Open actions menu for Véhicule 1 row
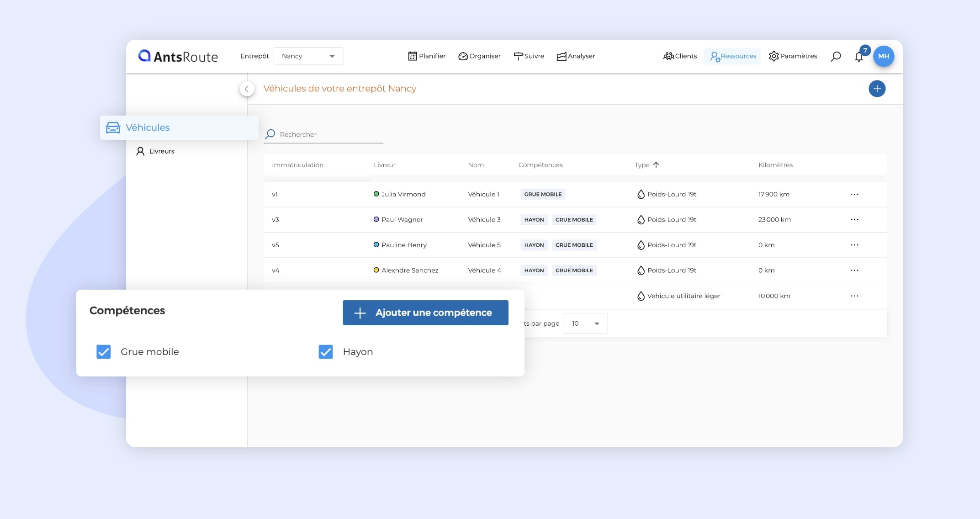980x519 pixels. pyautogui.click(x=854, y=194)
